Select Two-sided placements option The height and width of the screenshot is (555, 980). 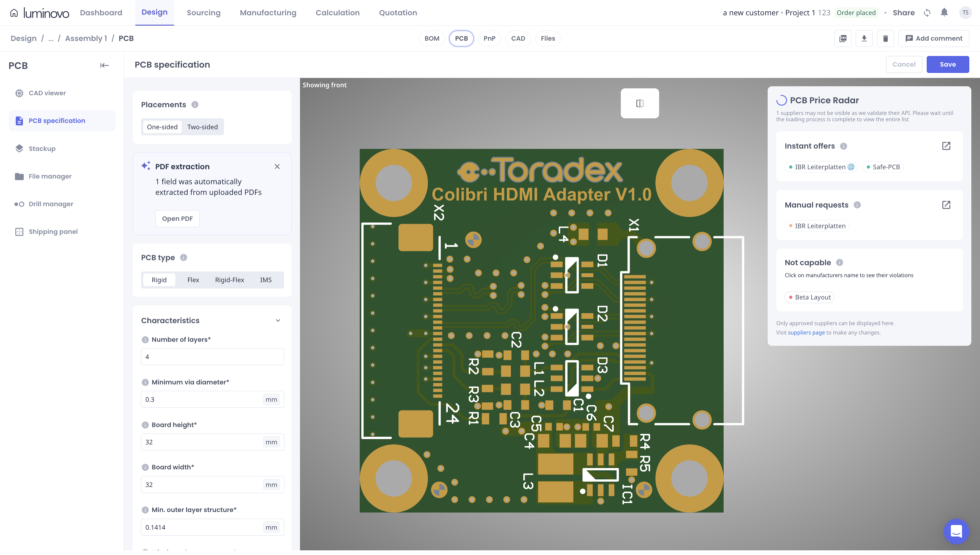click(202, 127)
